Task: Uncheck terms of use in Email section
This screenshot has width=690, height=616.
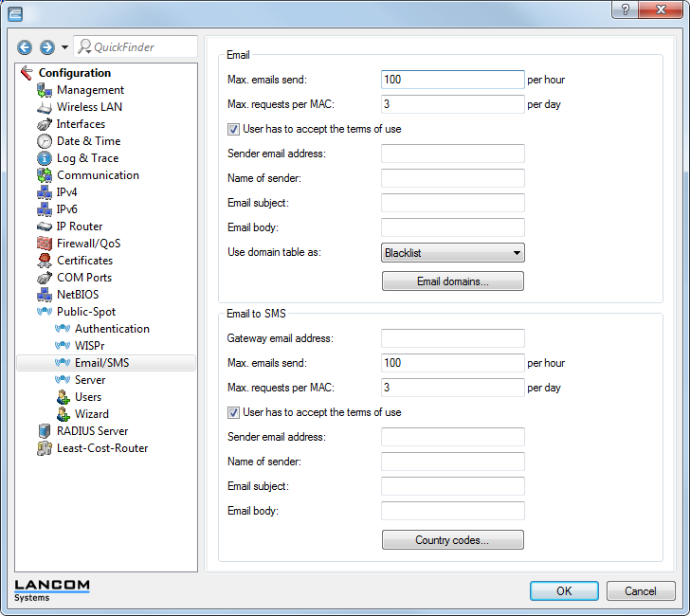Action: coord(234,130)
